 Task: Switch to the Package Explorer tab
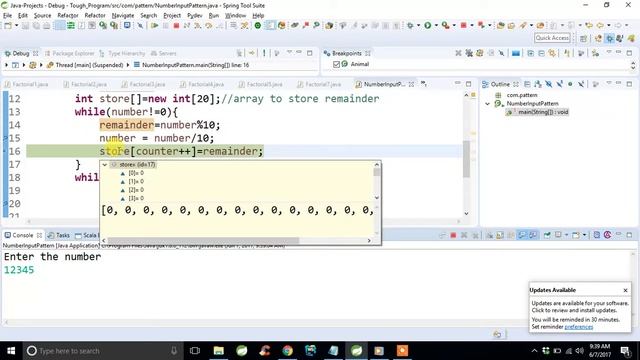coord(69,53)
